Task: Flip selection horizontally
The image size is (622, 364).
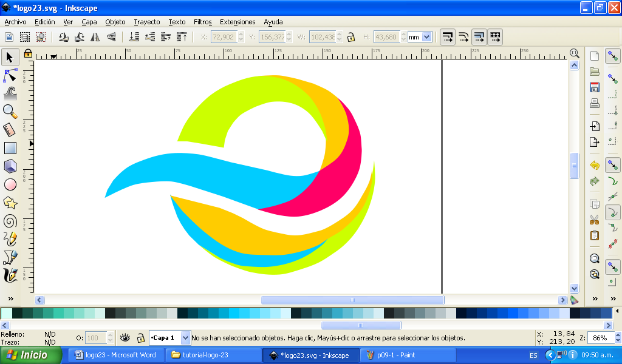Action: (95, 37)
